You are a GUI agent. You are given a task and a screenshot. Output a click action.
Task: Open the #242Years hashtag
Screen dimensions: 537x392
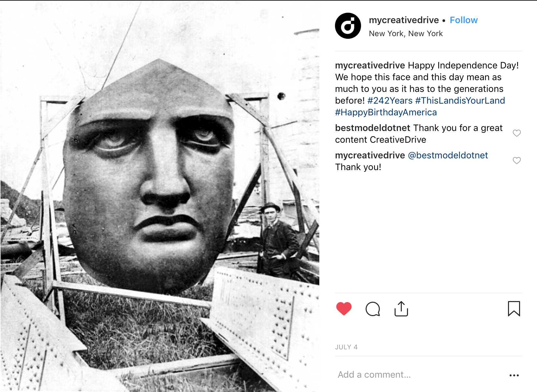(390, 100)
